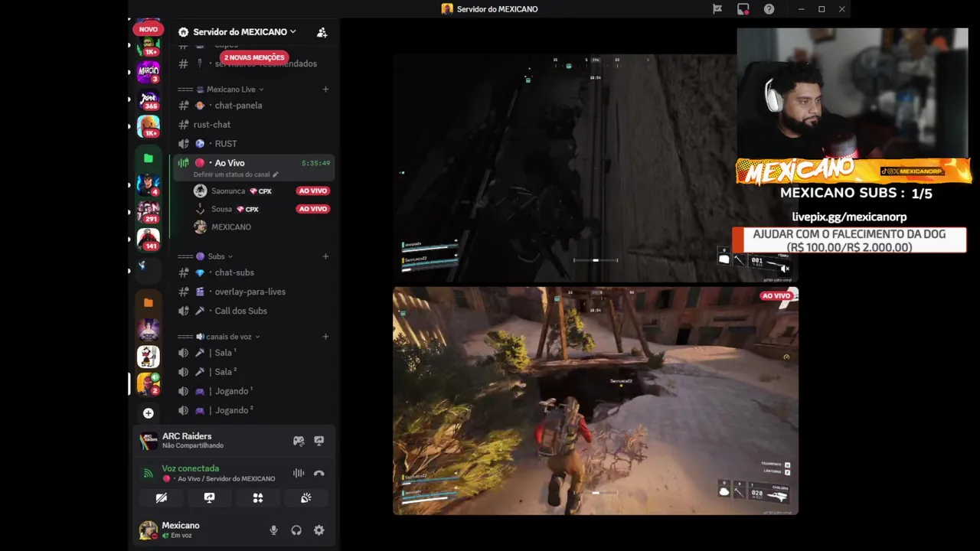Screen dimensions: 980x551
Task: Open the server with 141 badge
Action: (x=148, y=240)
